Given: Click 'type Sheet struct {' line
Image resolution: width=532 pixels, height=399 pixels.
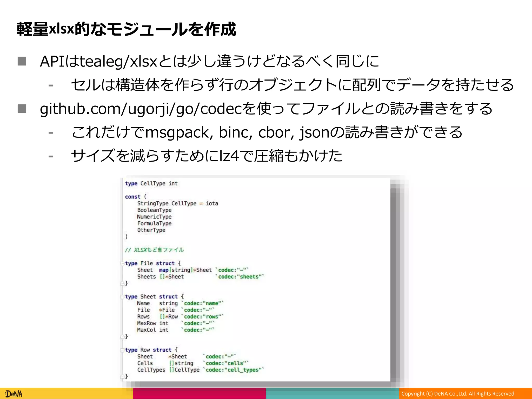Looking at the screenshot, I should (154, 297).
